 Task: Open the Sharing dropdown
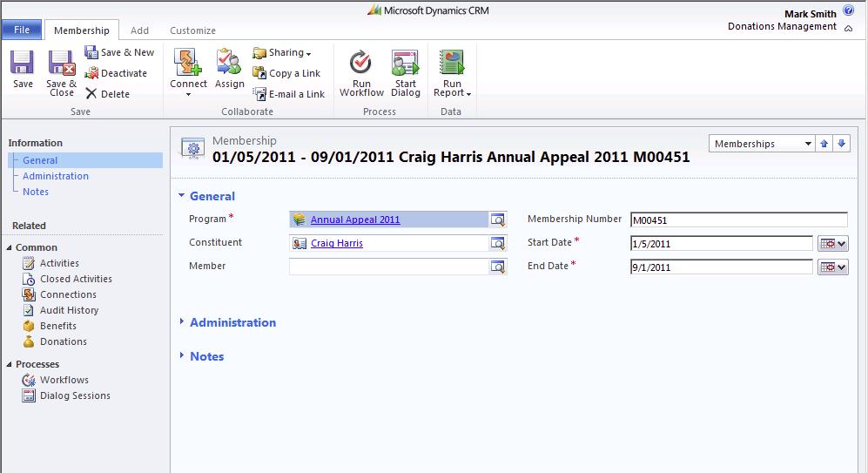(282, 52)
